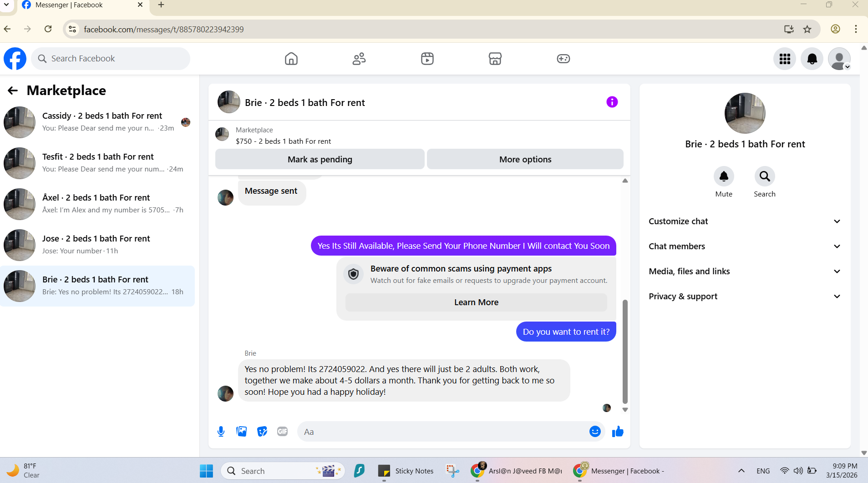The height and width of the screenshot is (483, 868).
Task: Choose a sticker icon in composer
Action: click(262, 432)
